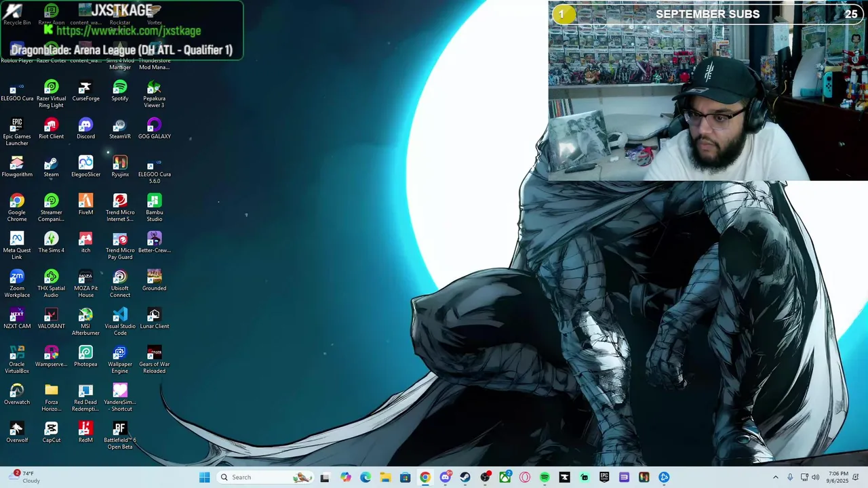Select The Sims 4 desktop icon
The image size is (868, 488).
pyautogui.click(x=51, y=243)
